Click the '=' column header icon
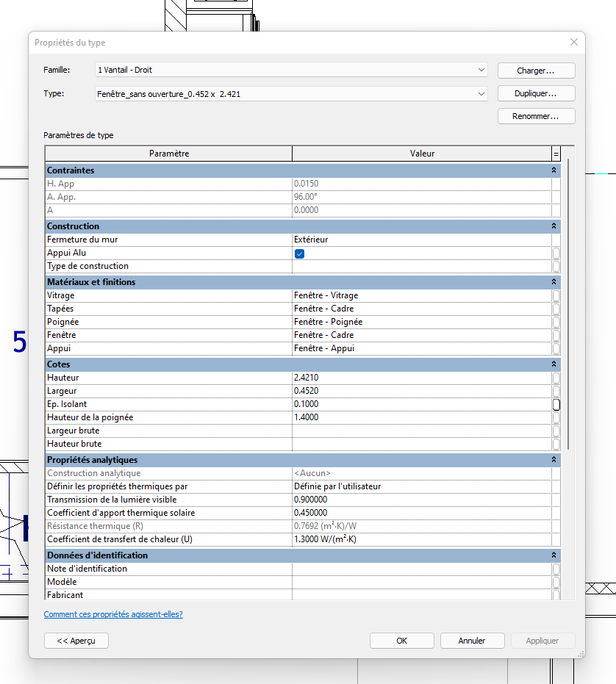The width and height of the screenshot is (616, 684). (556, 154)
